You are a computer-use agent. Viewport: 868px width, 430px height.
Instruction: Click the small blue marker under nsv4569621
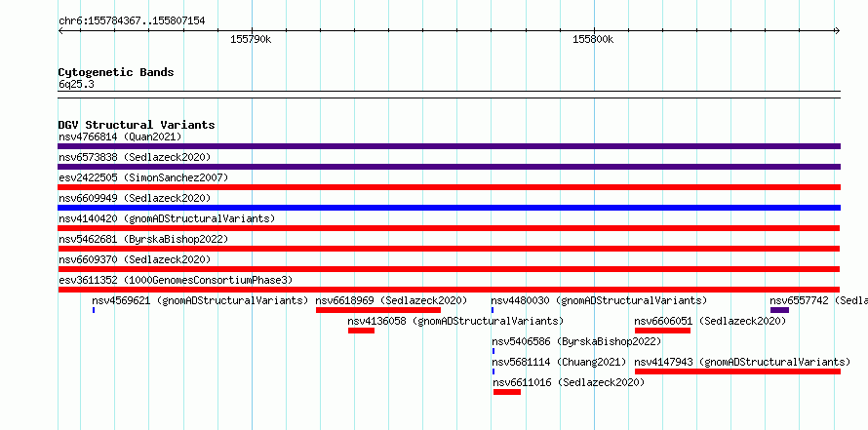(x=94, y=310)
